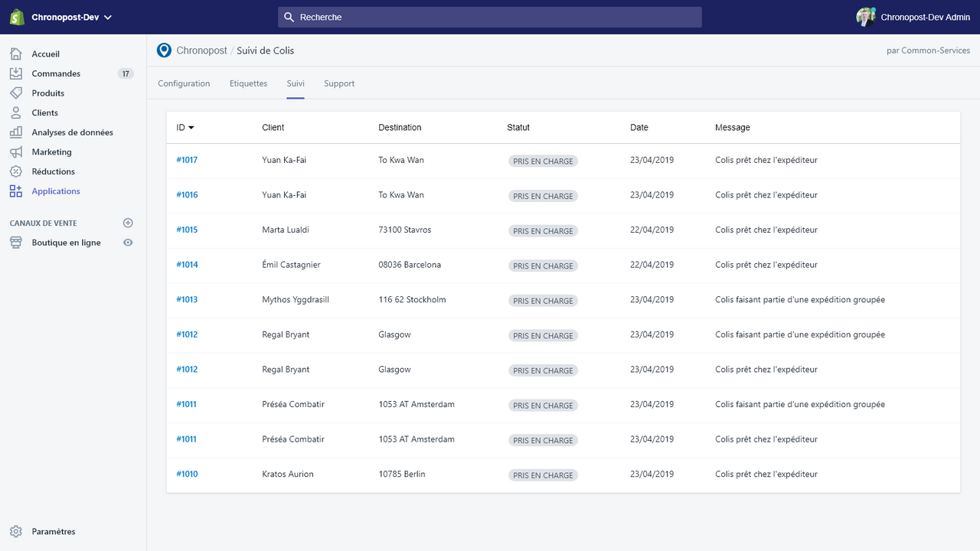Click client name Marta Lualdi
Screen dimensions: 980x551
[x=286, y=230]
